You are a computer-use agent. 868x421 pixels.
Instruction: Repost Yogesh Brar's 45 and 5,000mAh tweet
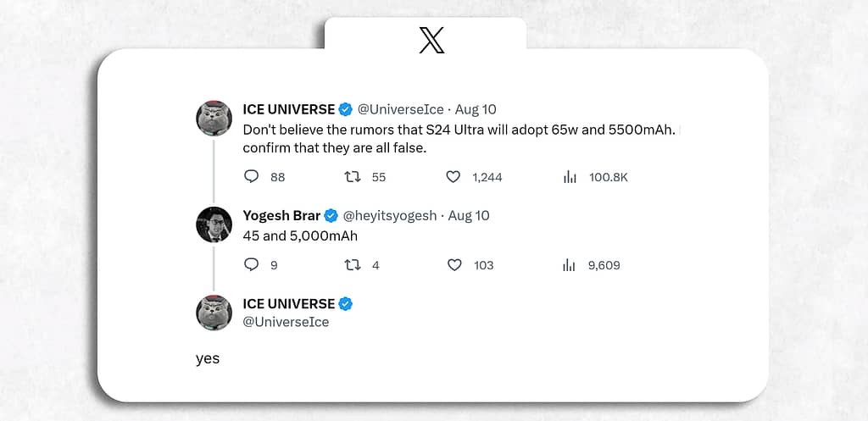[x=353, y=265]
